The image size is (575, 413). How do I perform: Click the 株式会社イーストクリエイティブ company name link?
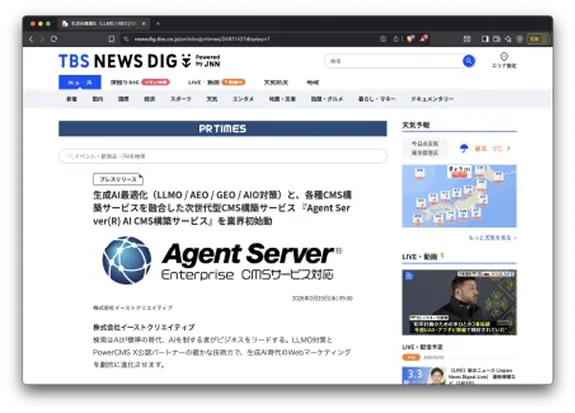132,307
